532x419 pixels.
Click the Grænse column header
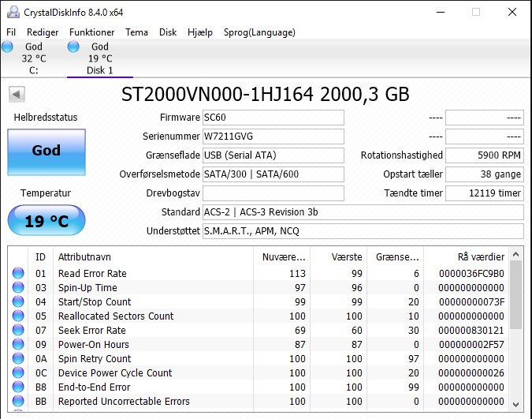click(396, 257)
